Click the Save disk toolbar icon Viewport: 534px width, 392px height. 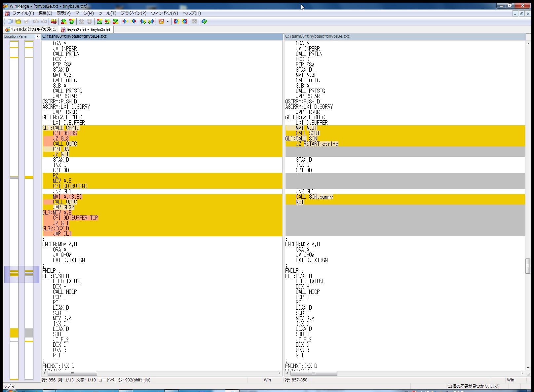tap(26, 21)
